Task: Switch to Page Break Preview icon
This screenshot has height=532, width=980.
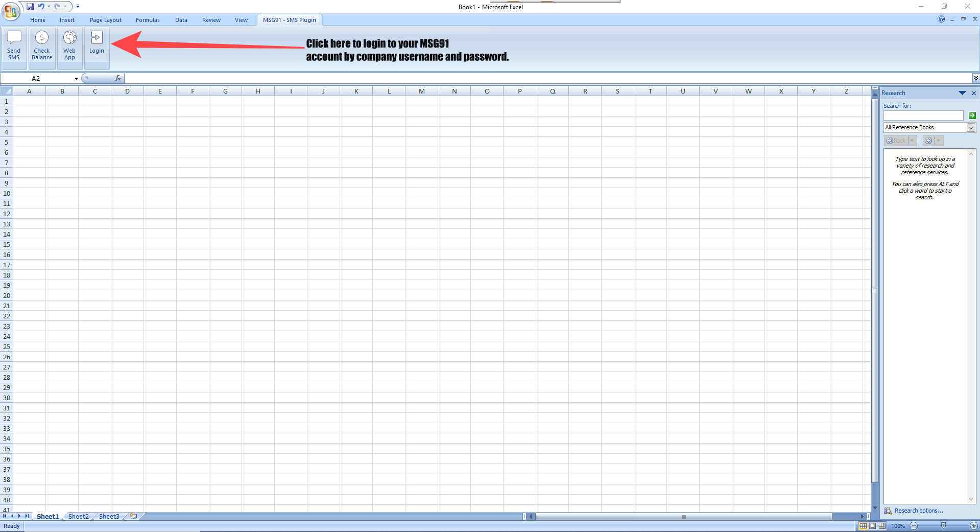Action: pyautogui.click(x=882, y=526)
